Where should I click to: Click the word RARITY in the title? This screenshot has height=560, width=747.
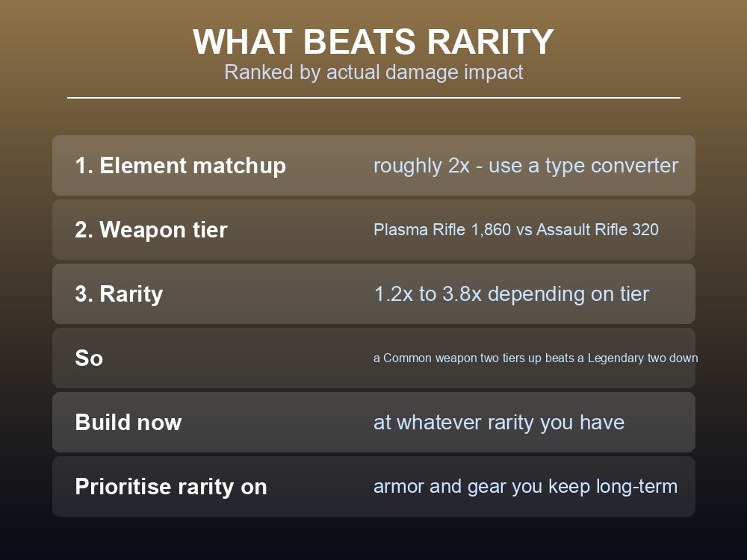(490, 42)
